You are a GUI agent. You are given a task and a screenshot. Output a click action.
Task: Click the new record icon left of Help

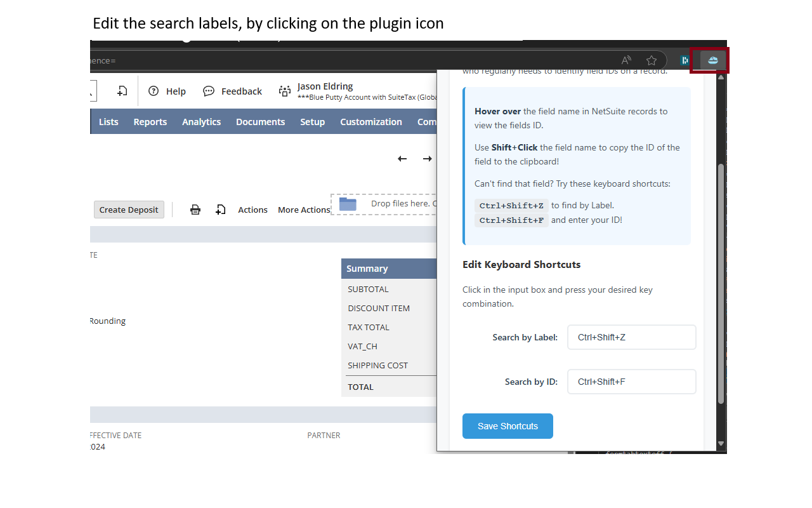122,91
